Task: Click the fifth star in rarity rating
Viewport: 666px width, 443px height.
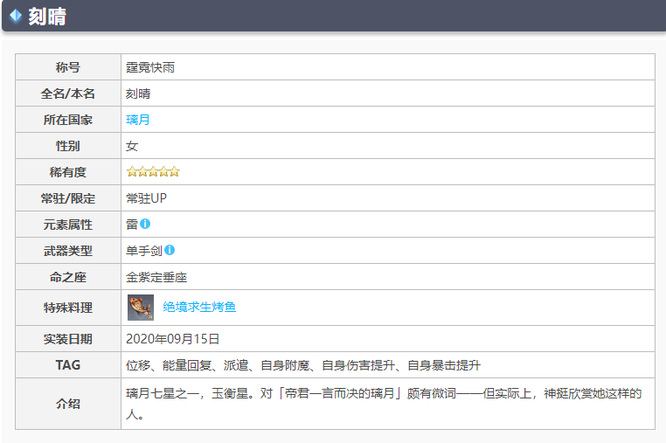Action: 174,172
